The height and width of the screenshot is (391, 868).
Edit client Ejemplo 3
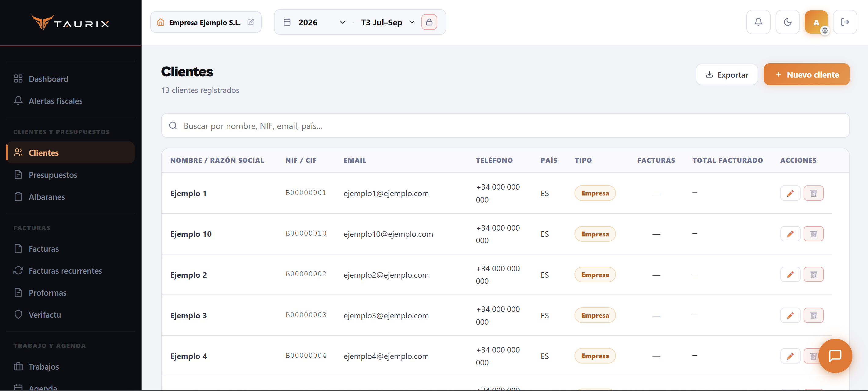pos(790,316)
